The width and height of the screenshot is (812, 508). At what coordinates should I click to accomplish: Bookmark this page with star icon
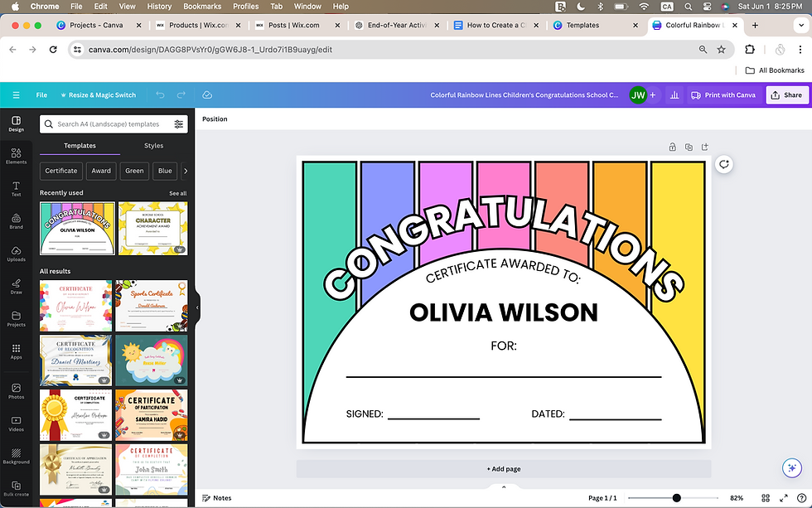pyautogui.click(x=721, y=50)
